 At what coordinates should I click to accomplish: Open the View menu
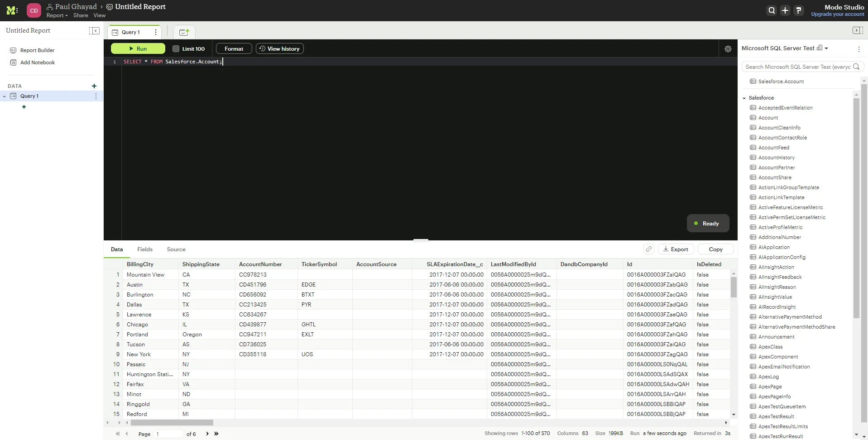point(99,15)
